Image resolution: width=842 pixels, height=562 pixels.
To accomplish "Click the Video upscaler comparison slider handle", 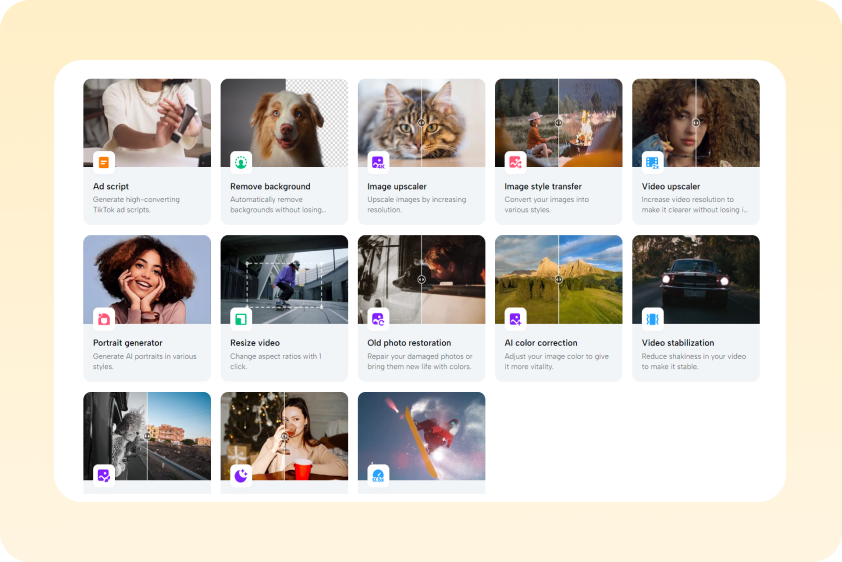I will tap(696, 123).
